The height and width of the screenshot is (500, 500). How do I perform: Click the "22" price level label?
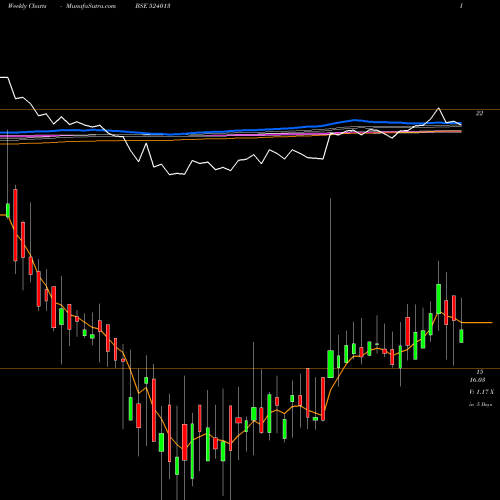point(479,113)
